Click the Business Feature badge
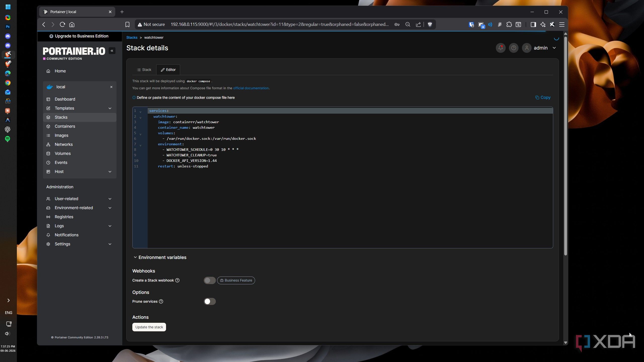644x362 pixels. click(236, 280)
